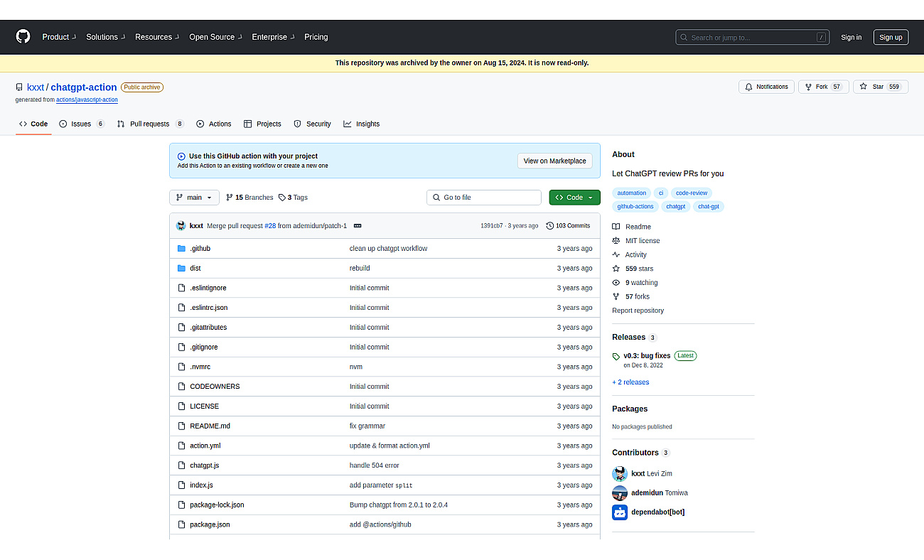Screen dimensions: 924x560
Task: Open the main branch selector dropdown
Action: coord(194,198)
